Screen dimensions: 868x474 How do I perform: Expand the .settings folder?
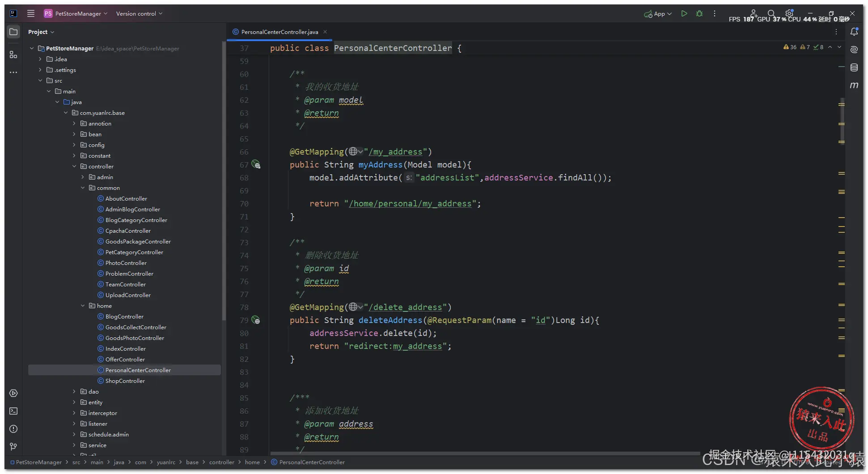click(40, 70)
